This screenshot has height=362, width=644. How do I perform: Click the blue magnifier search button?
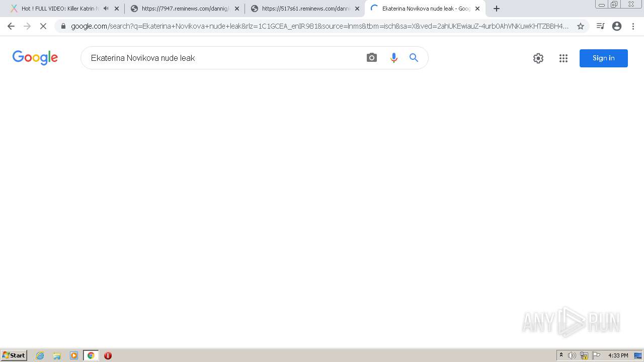(x=414, y=58)
